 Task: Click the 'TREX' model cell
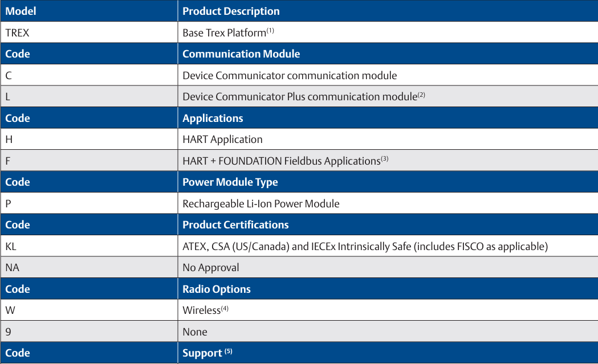coord(89,32)
